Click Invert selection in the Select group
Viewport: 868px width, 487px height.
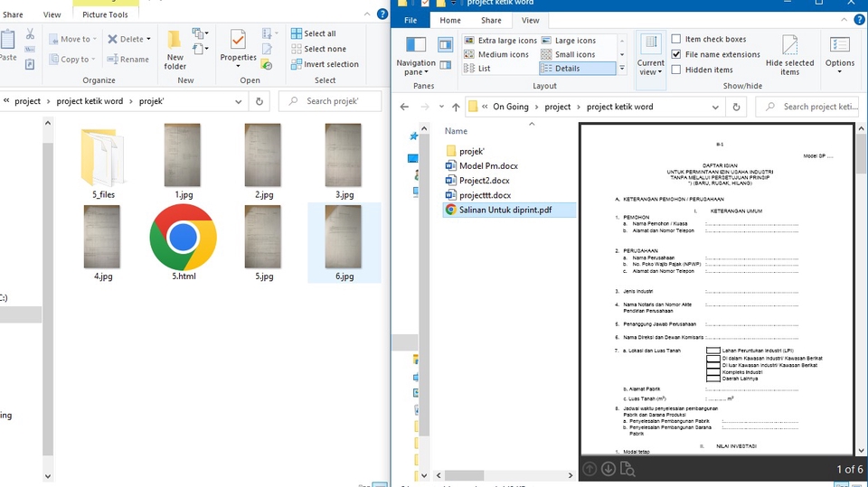(325, 64)
